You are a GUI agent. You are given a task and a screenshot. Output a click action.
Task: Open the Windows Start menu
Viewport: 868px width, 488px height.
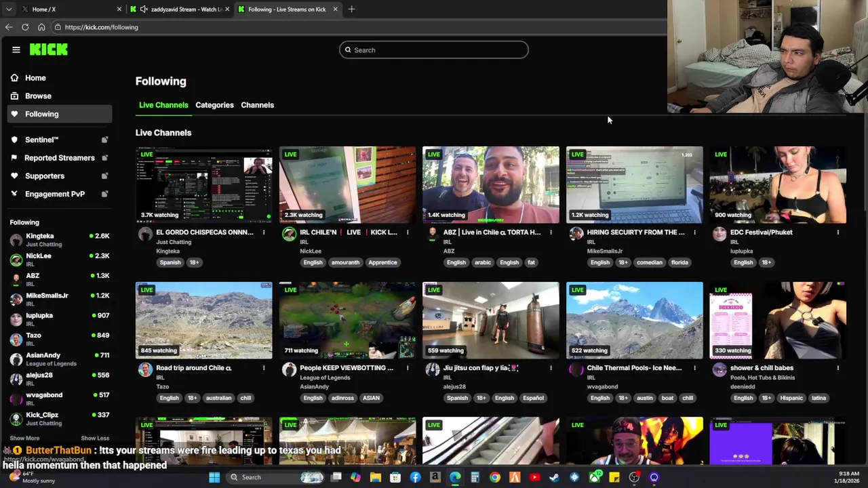pyautogui.click(x=214, y=478)
